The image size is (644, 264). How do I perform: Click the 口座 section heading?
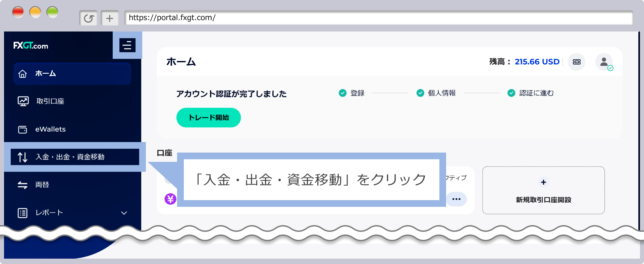(x=165, y=153)
